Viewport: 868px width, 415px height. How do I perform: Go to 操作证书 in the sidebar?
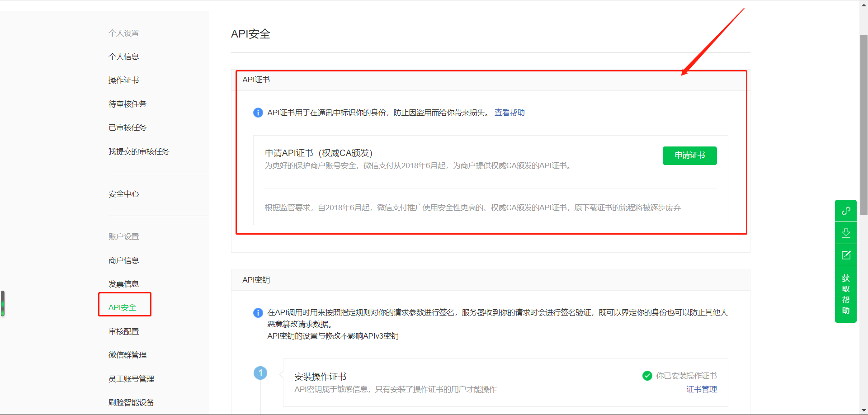tap(124, 80)
